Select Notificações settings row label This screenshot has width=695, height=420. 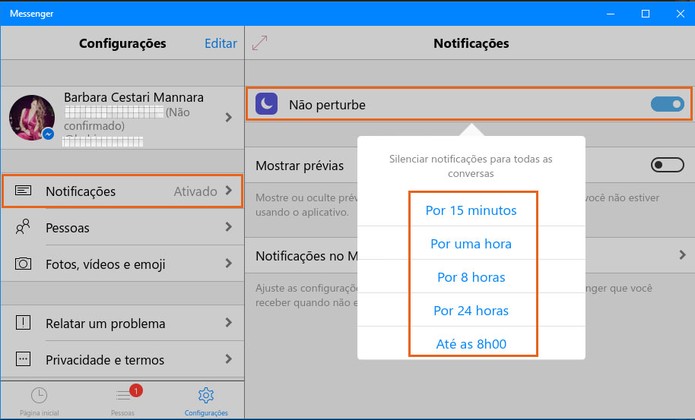click(x=81, y=191)
